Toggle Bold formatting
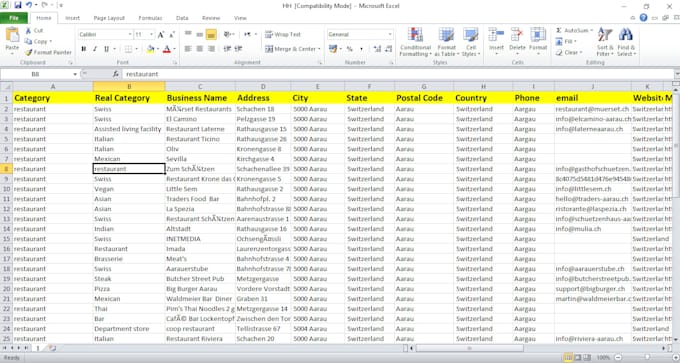Image resolution: width=680 pixels, height=363 pixels. coord(84,49)
